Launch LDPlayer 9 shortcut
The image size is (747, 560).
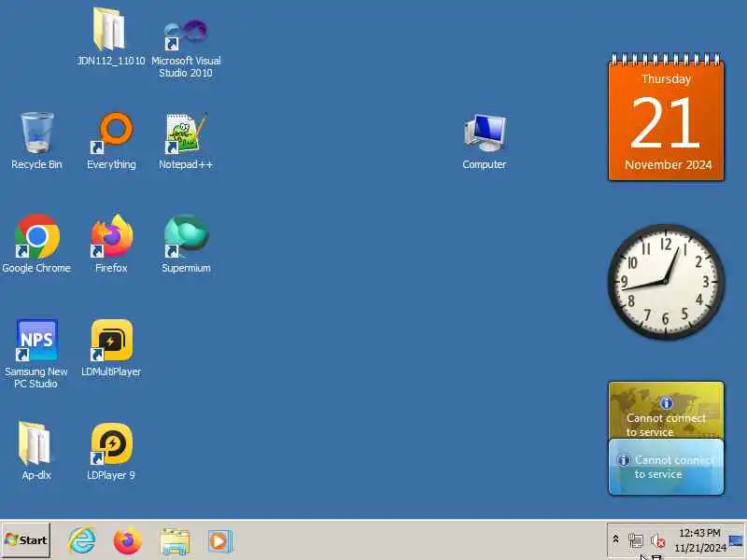point(111,451)
